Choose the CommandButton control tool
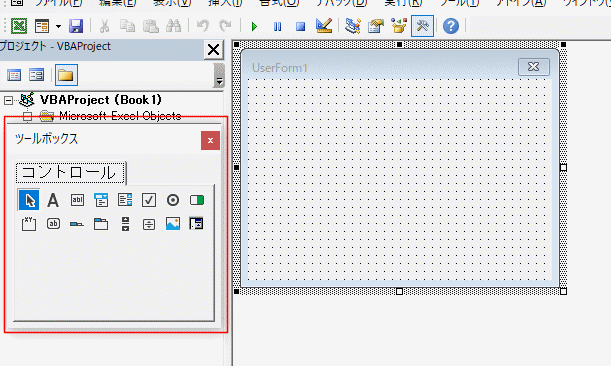The image size is (611, 366). pyautogui.click(x=53, y=224)
